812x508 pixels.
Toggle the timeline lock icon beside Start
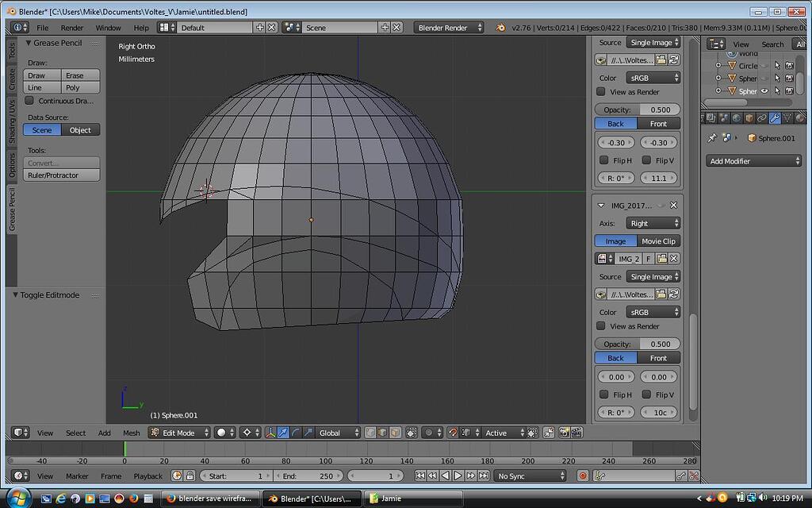[190, 475]
